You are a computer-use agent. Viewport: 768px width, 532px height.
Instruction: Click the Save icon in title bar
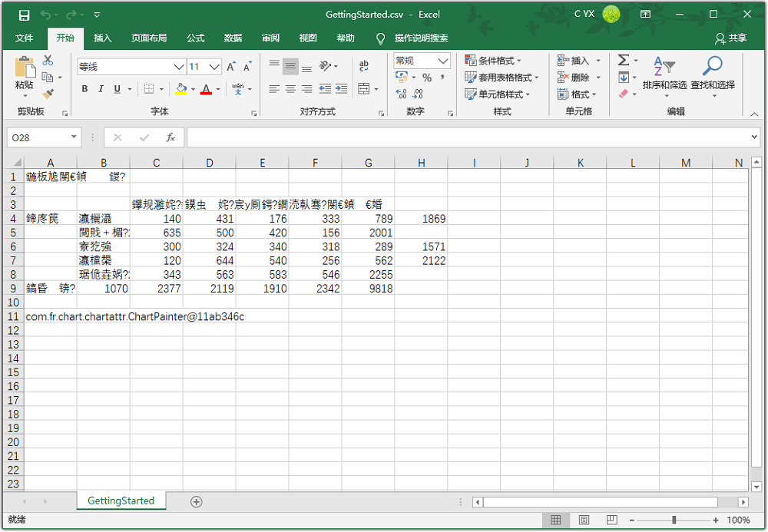point(24,15)
